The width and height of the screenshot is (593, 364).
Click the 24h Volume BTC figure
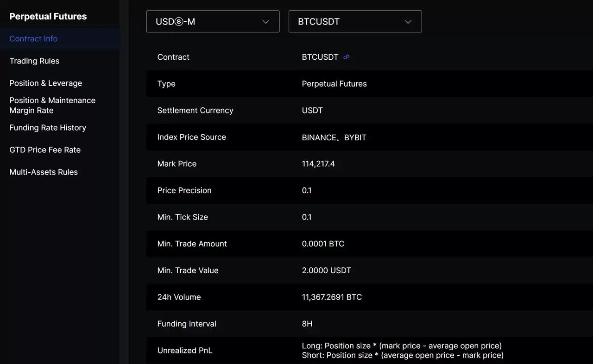click(332, 297)
